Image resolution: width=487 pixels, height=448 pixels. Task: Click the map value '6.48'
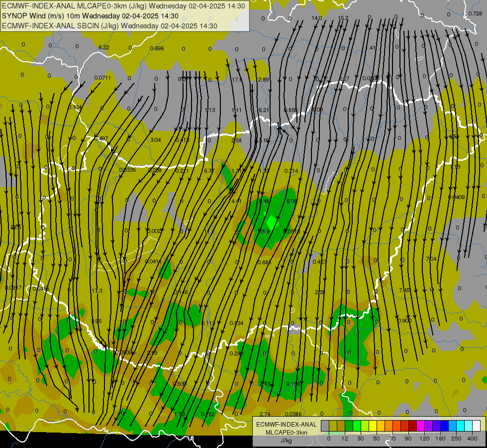(x=264, y=201)
